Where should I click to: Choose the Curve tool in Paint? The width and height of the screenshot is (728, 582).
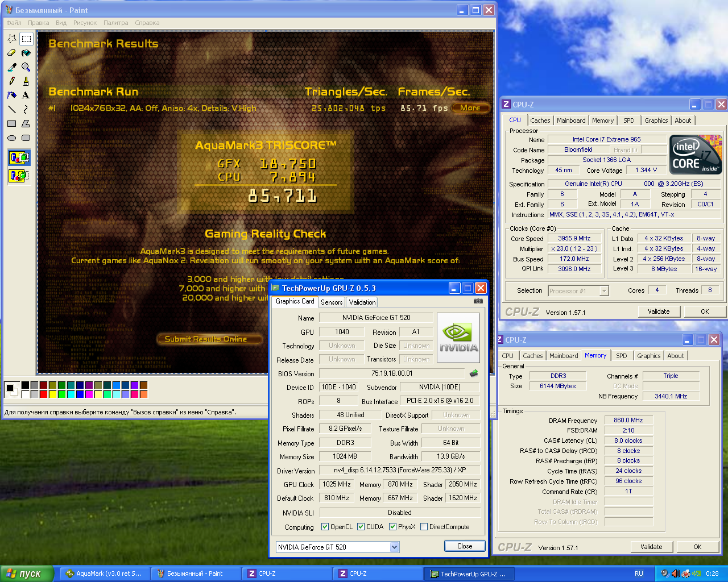click(x=26, y=110)
